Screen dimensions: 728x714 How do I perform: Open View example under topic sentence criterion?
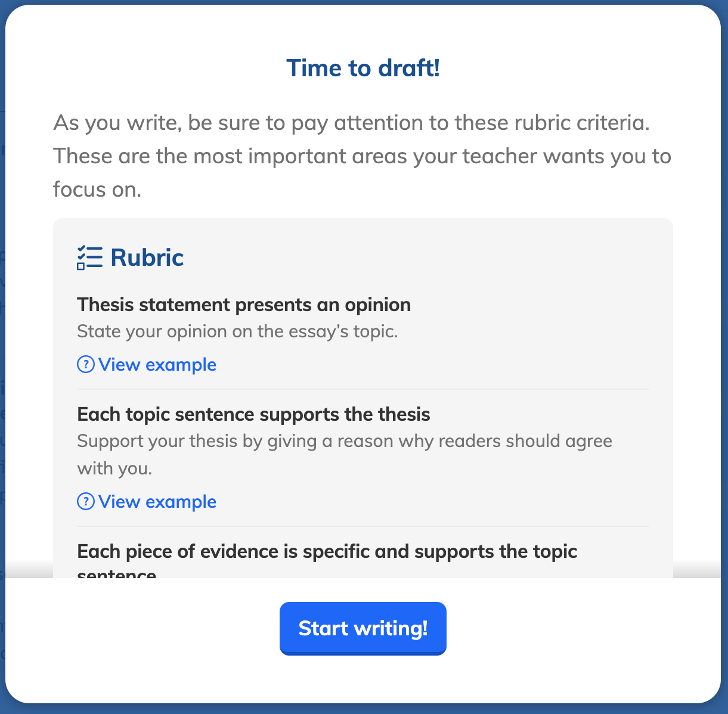point(147,501)
